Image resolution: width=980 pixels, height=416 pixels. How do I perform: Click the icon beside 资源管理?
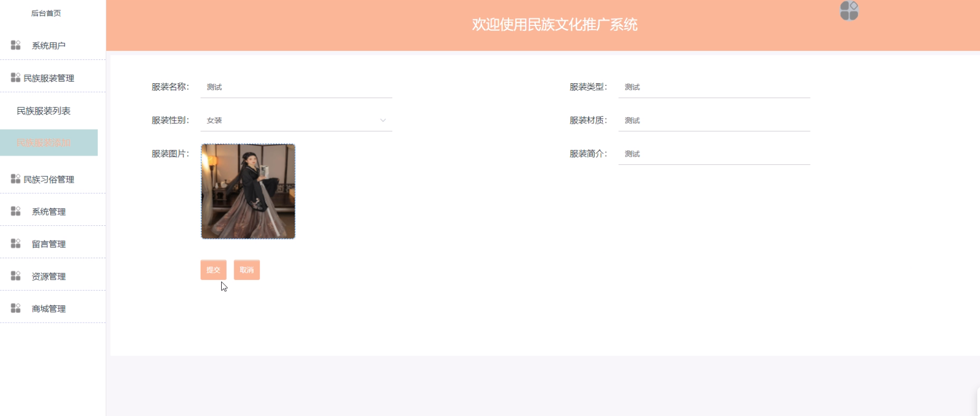(x=16, y=276)
